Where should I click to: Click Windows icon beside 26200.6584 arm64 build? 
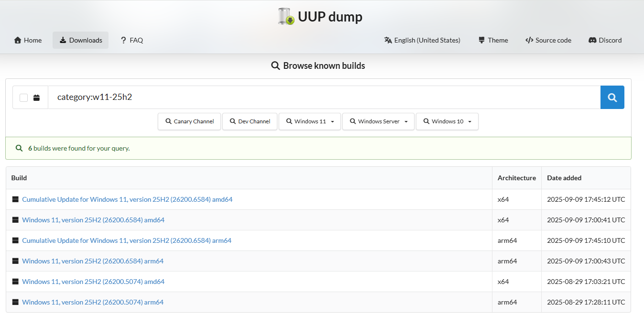[15, 261]
